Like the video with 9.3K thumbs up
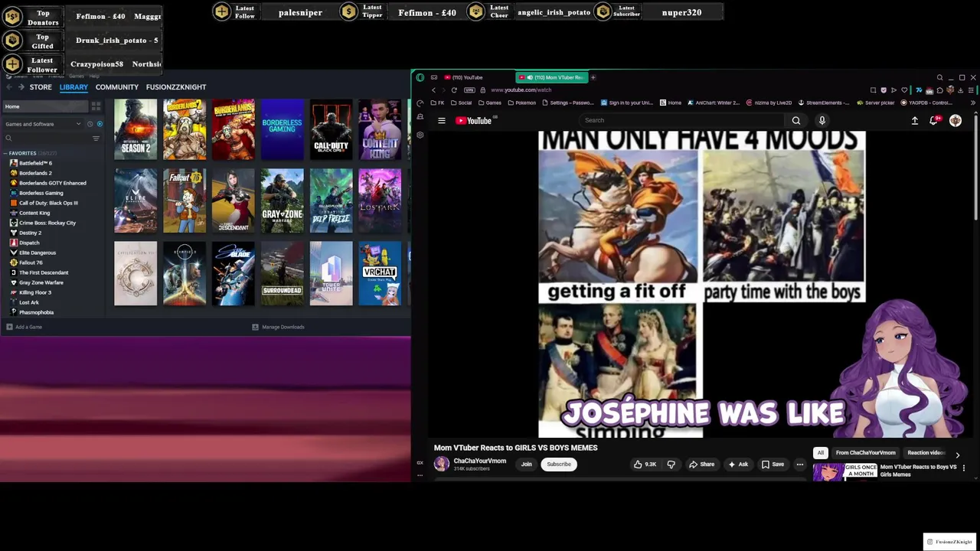Screen dimensions: 980x551 pyautogui.click(x=645, y=464)
